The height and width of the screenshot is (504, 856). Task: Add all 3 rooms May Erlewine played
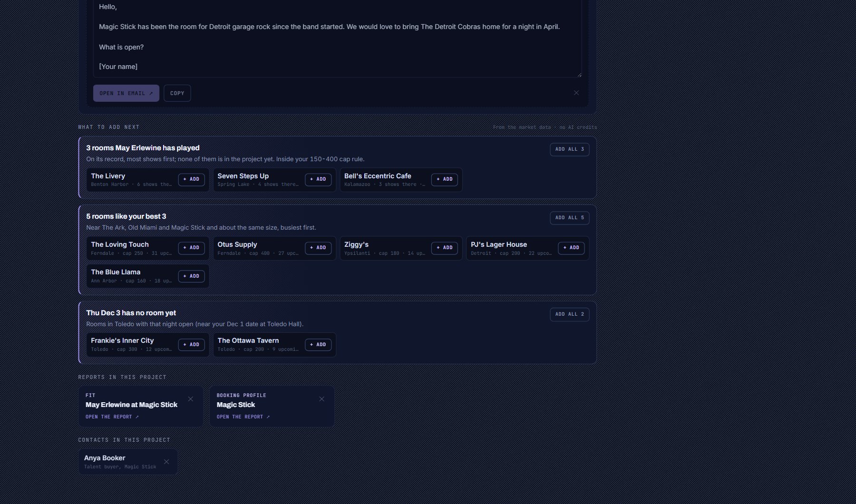tap(569, 149)
